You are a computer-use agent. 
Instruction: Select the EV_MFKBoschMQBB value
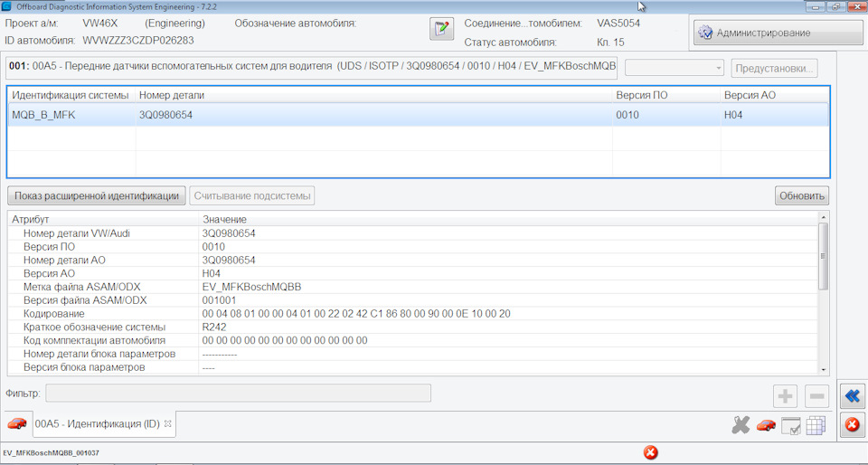coord(252,287)
